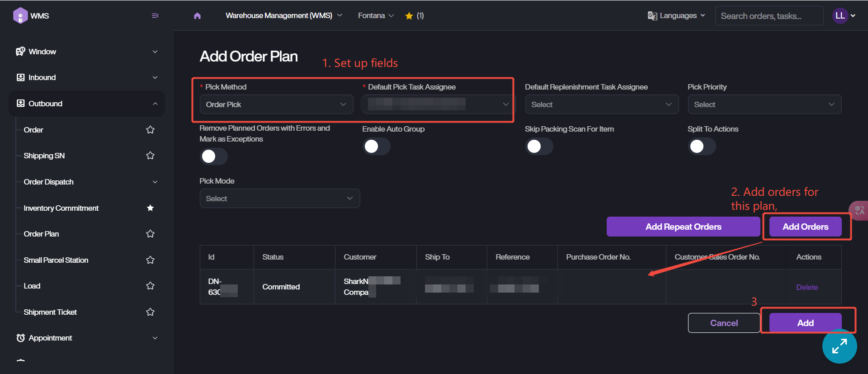The height and width of the screenshot is (374, 868).
Task: Collapse the Outbound menu section
Action: tap(155, 104)
